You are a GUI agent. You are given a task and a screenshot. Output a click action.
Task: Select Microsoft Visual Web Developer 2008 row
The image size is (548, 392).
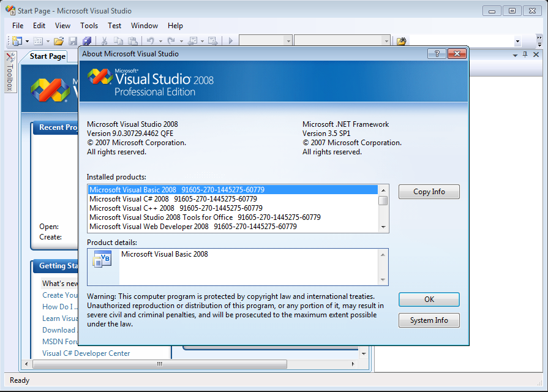tap(233, 227)
